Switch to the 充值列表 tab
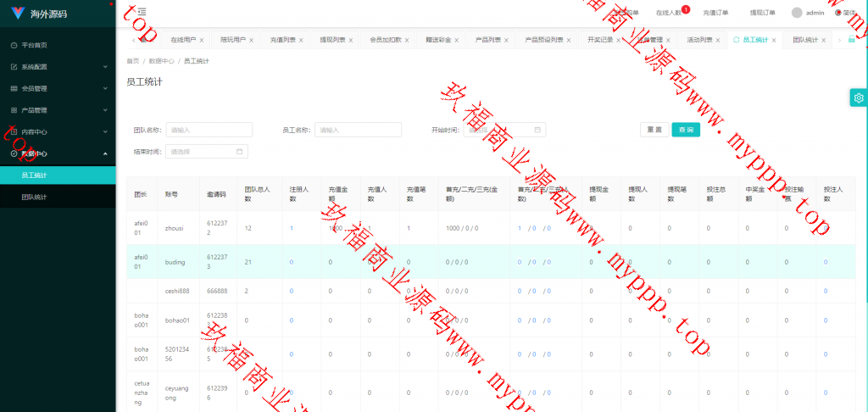This screenshot has width=868, height=412. point(283,40)
